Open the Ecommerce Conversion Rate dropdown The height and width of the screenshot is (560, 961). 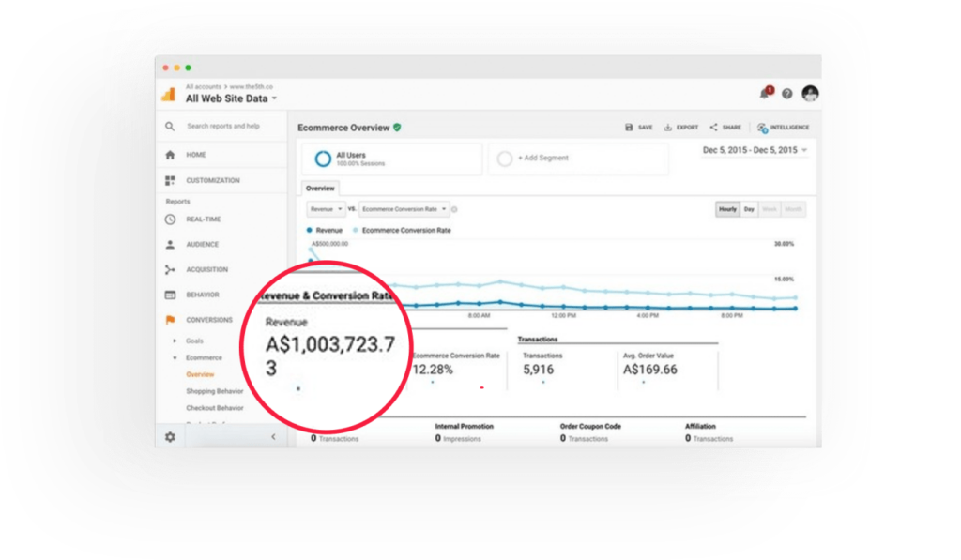coord(404,209)
